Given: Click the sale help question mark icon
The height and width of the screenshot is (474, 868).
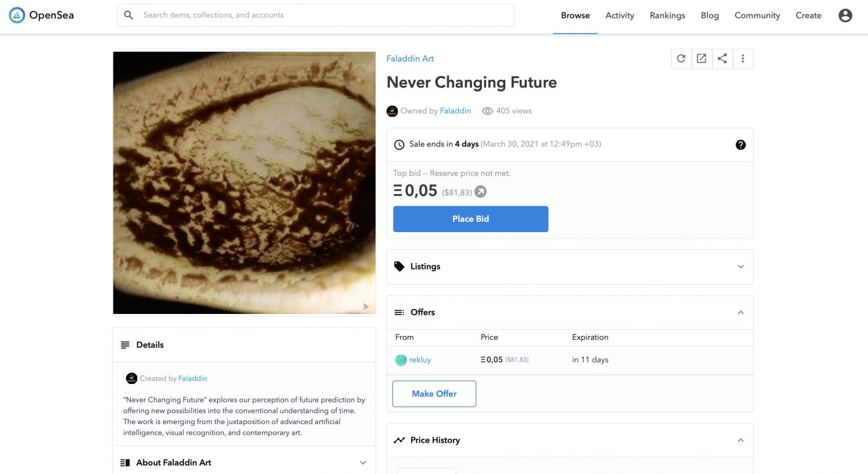Looking at the screenshot, I should (x=741, y=145).
